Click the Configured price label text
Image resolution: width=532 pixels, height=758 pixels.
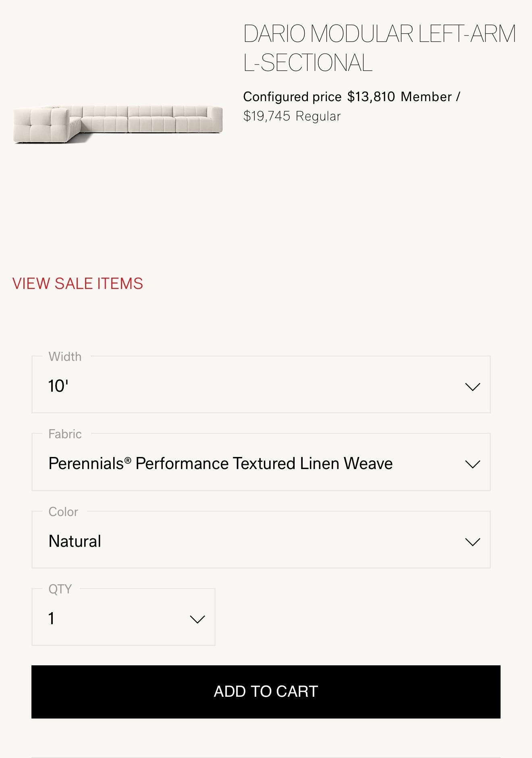coord(292,97)
